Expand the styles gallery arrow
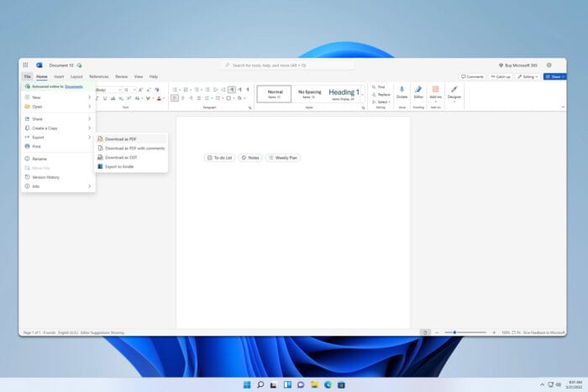588x392 pixels. 363,94
